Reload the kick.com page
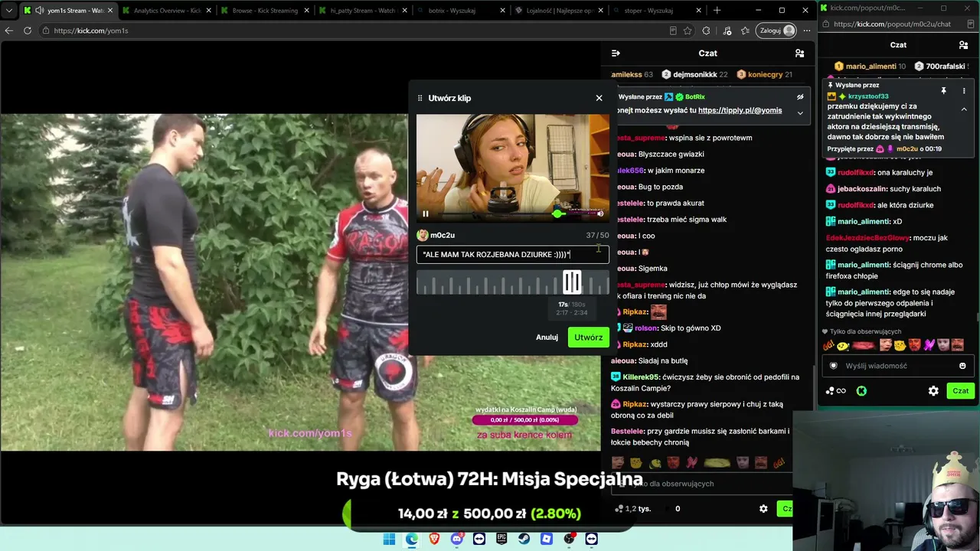 28,31
